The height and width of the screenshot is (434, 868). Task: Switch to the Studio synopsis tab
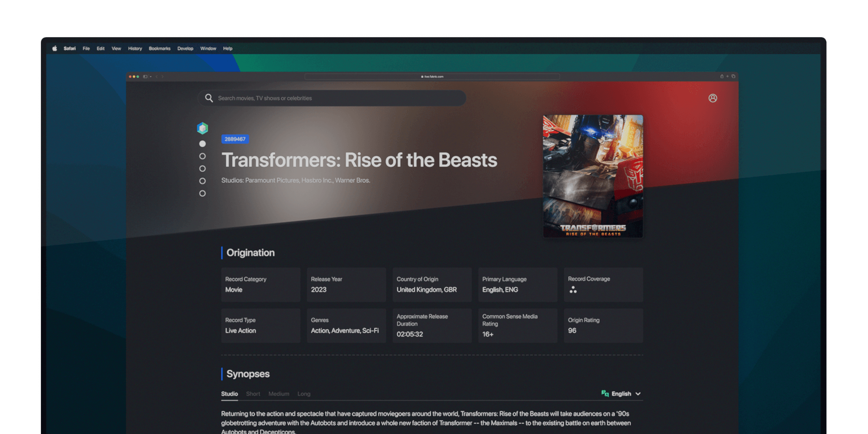point(229,394)
